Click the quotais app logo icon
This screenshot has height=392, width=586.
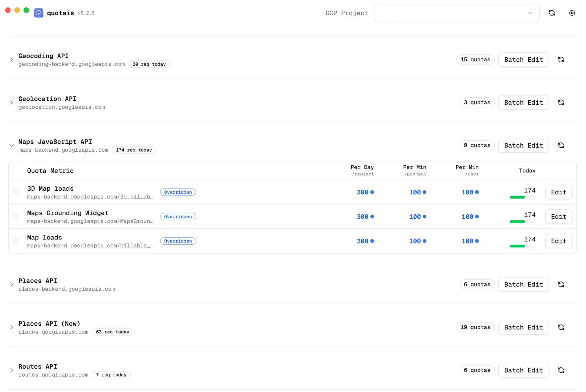click(38, 13)
